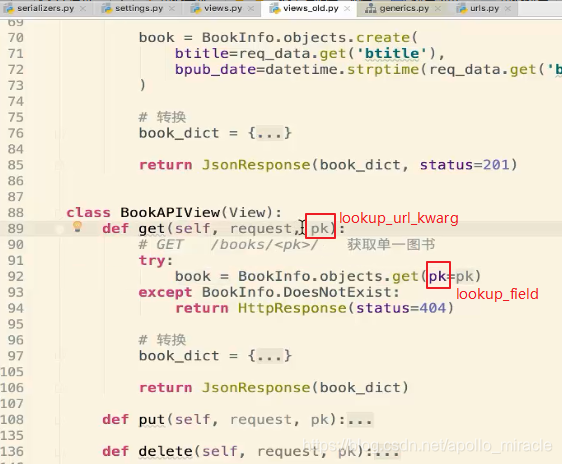Click line number 92 in the gutter
Screen dimensions: 562x464
pyautogui.click(x=15, y=276)
